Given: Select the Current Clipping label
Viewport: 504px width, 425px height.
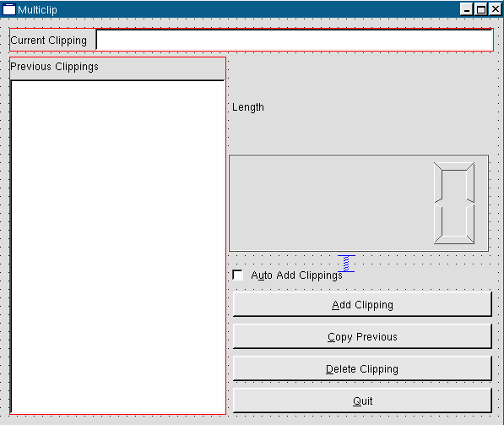Looking at the screenshot, I should pyautogui.click(x=48, y=41).
